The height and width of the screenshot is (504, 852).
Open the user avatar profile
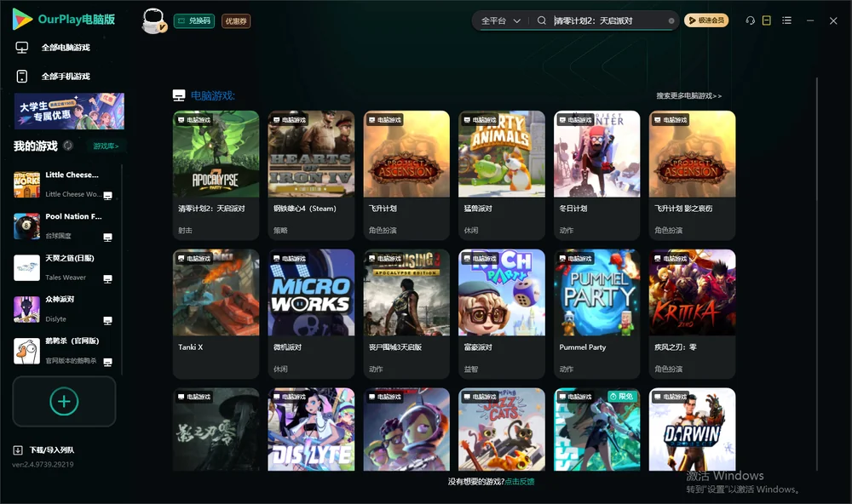coord(153,21)
